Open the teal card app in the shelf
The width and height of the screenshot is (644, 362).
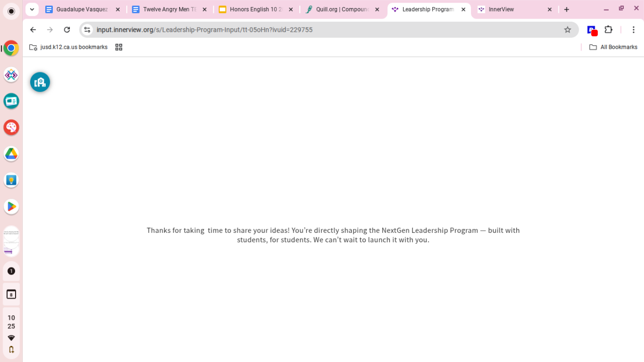tap(11, 101)
